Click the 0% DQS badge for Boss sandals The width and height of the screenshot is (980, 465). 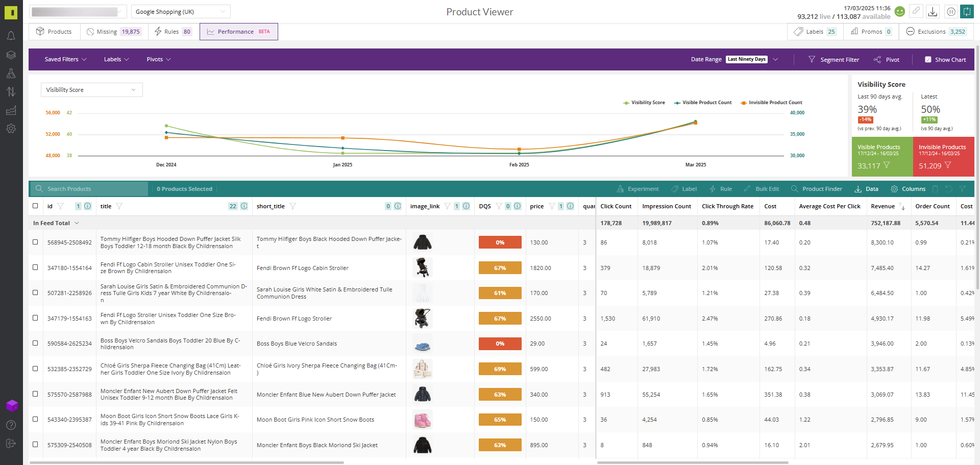(500, 344)
